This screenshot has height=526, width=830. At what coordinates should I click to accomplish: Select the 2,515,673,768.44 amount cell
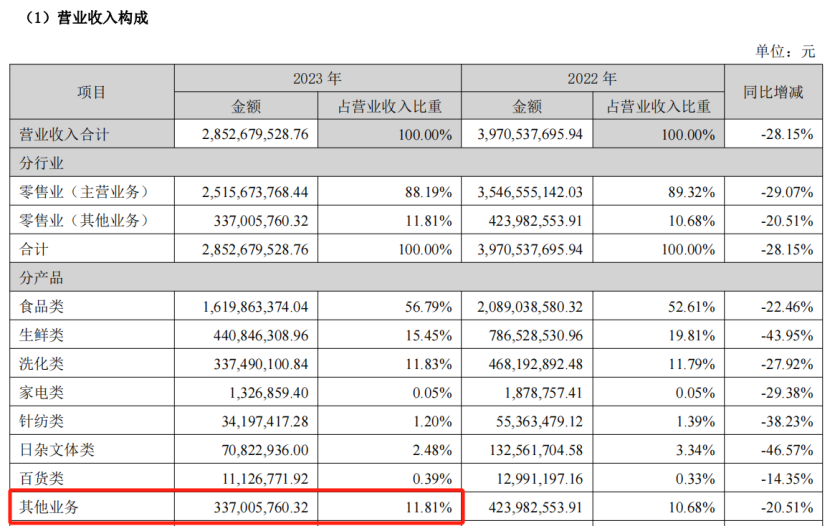point(256,191)
